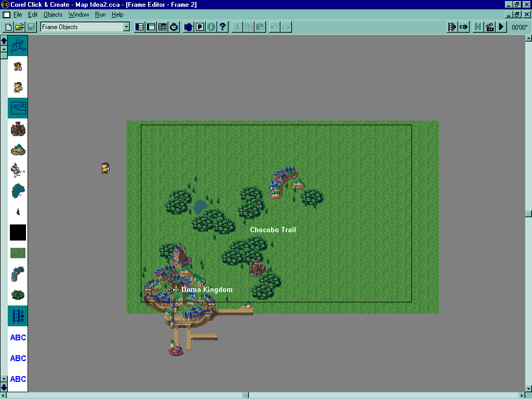
Task: Click the round info icon in toolbar
Action: [211, 27]
